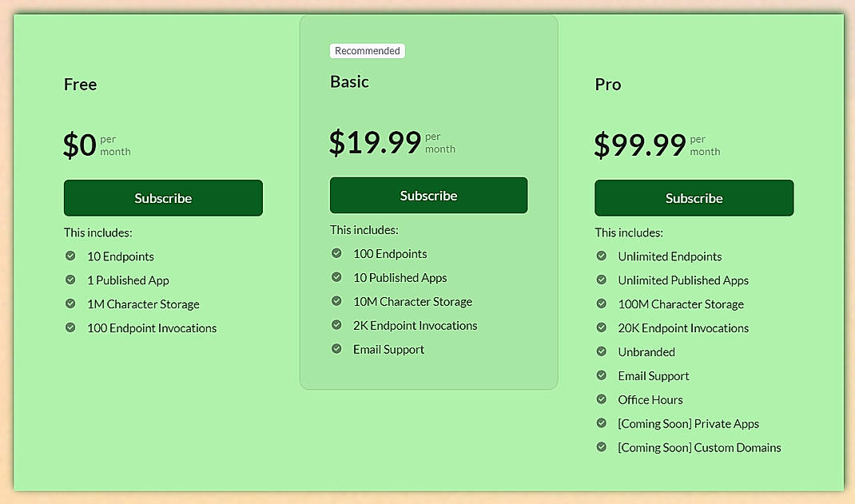Click the checkmark beside 100M Character Storage
Image resolution: width=855 pixels, height=504 pixels.
click(601, 304)
